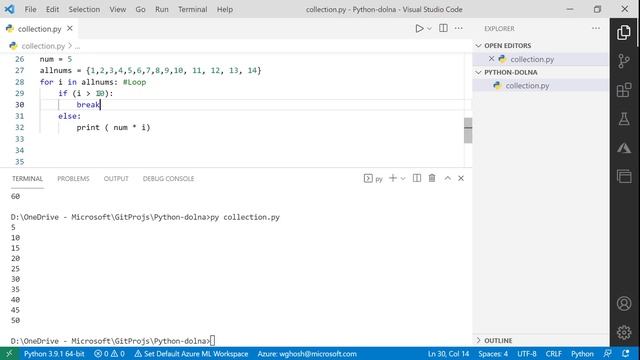The image size is (640, 360).
Task: Change the CRLF line ending
Action: point(553,353)
